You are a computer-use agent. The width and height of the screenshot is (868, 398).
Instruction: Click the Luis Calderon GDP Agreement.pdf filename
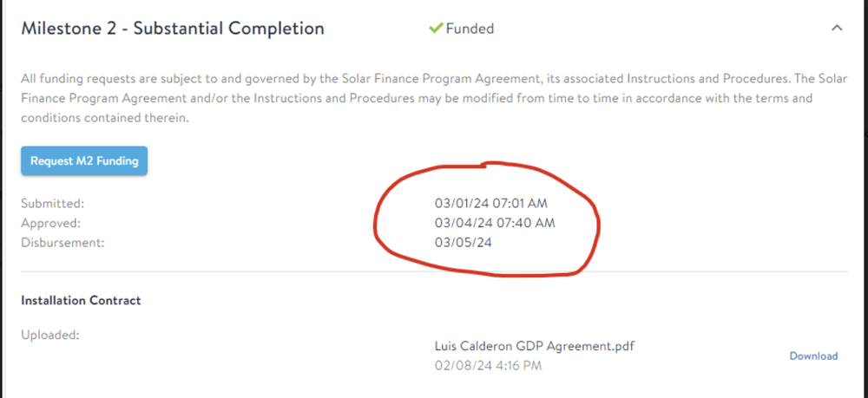tap(534, 346)
